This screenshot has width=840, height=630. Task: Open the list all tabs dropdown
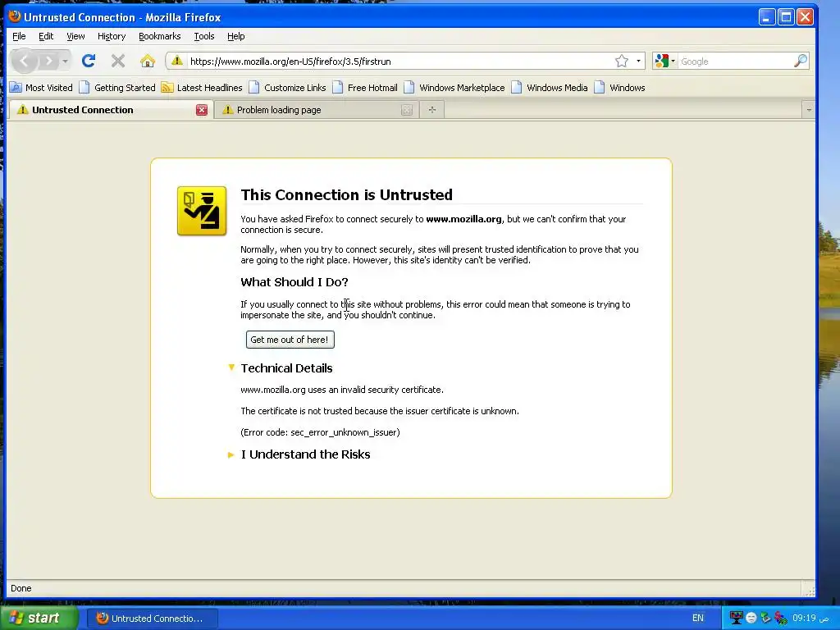click(x=808, y=110)
